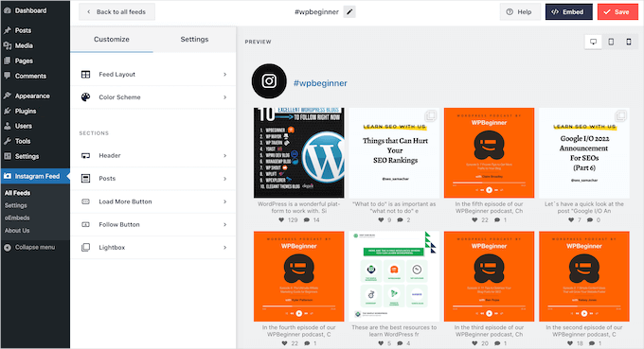Click the Follow Button section icon
This screenshot has height=349, width=644.
[85, 225]
